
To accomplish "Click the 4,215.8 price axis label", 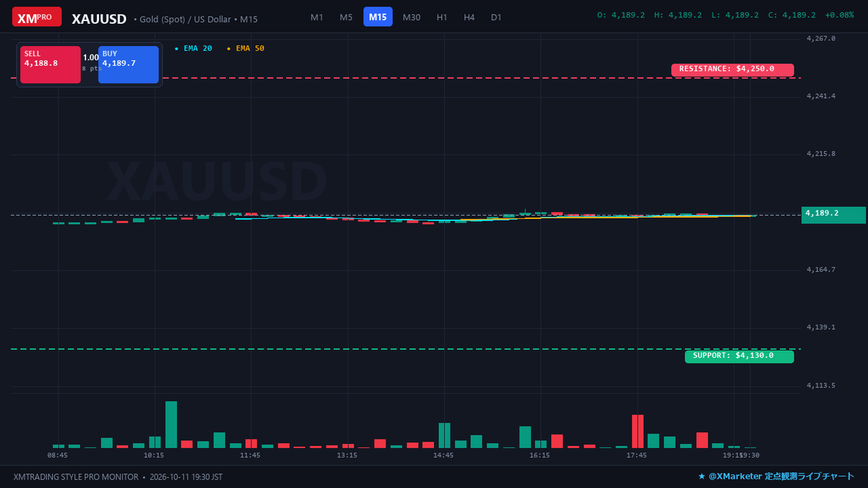I will pyautogui.click(x=821, y=154).
